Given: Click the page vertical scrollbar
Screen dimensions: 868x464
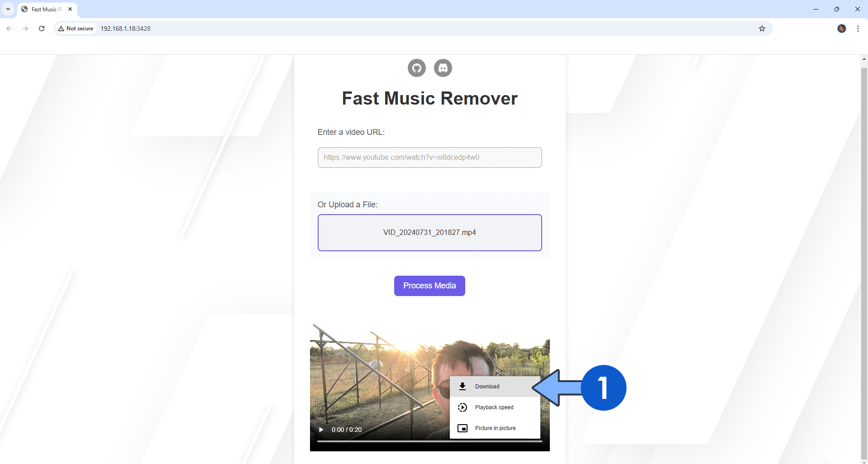Looking at the screenshot, I should point(864,263).
